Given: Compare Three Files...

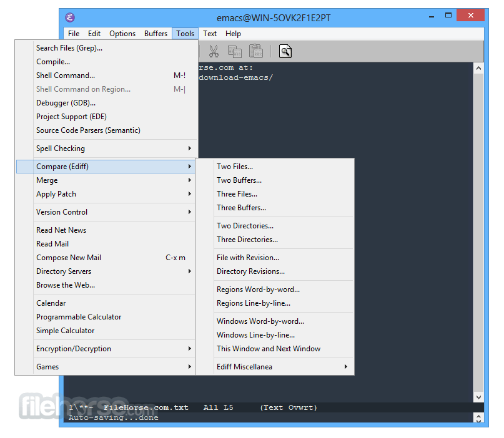Looking at the screenshot, I should [x=275, y=194].
